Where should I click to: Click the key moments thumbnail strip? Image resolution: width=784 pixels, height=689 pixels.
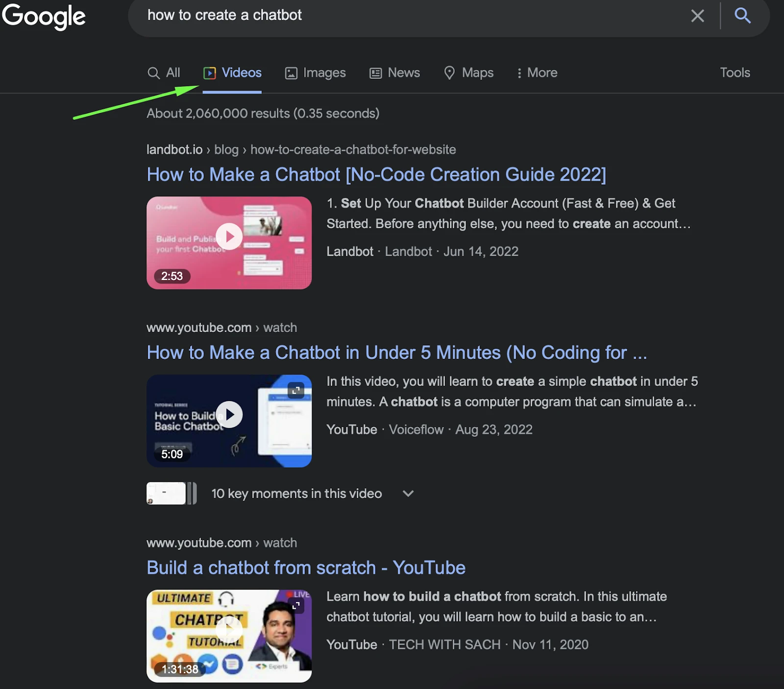pos(171,493)
